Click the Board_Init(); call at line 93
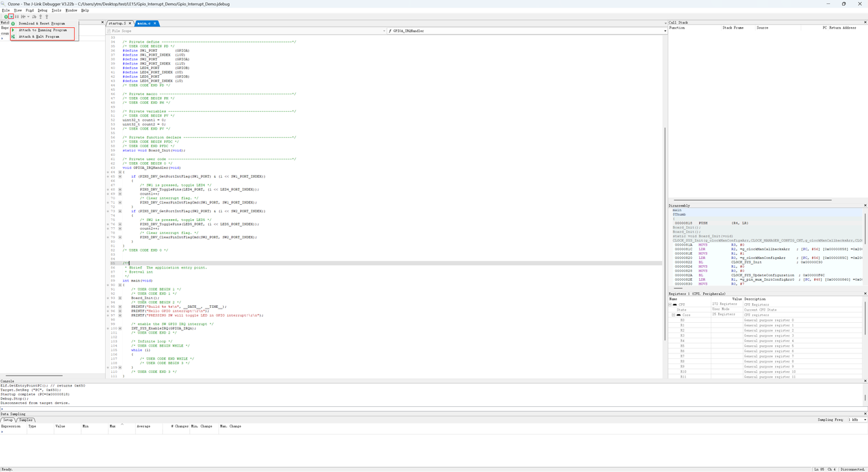Screen dimensions: 868x472 click(145, 298)
